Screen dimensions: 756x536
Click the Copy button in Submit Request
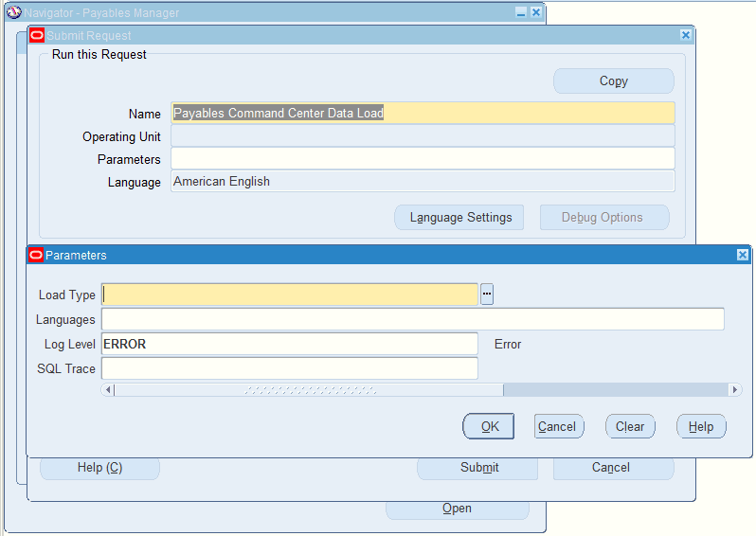tap(614, 81)
